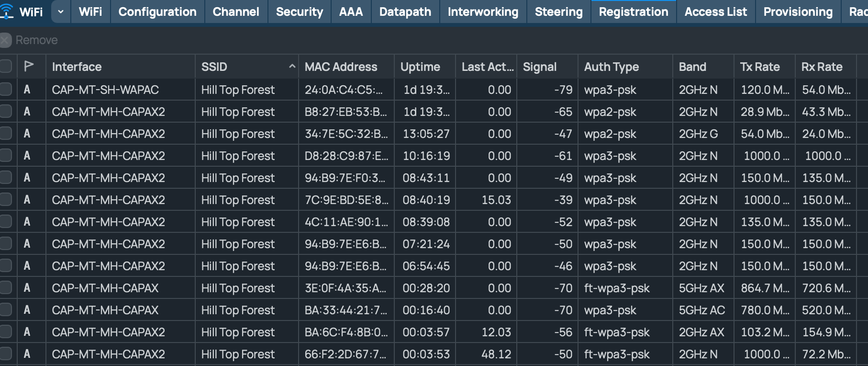Open the Security tab
The width and height of the screenshot is (868, 366).
coord(300,11)
